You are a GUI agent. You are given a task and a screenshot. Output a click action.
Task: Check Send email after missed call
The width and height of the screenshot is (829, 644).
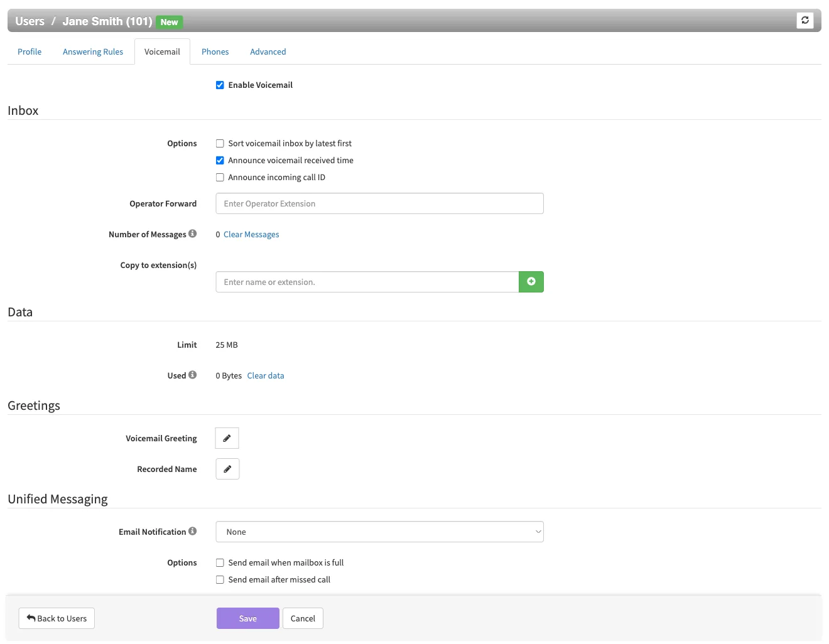point(220,580)
